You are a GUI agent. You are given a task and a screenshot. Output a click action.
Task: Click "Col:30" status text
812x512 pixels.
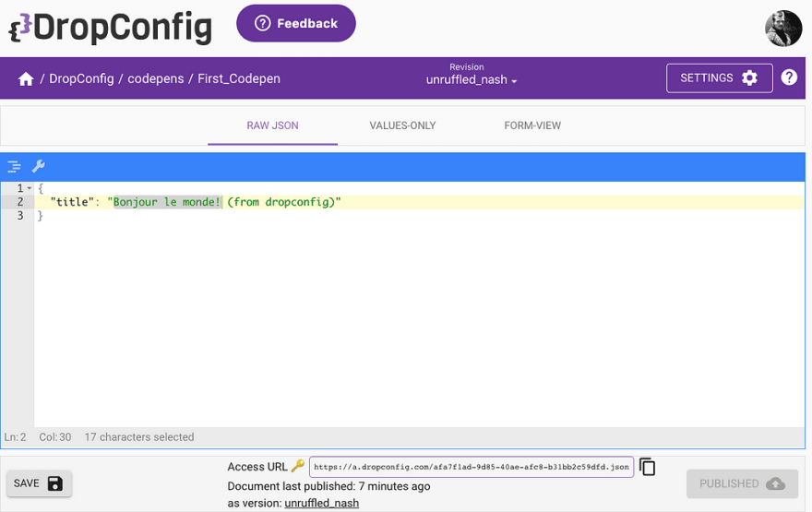coord(54,437)
